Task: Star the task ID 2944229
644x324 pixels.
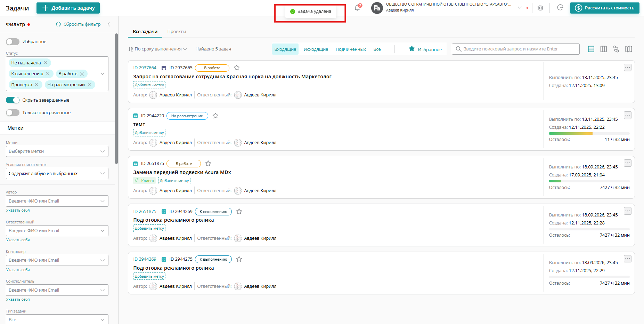Action: tap(215, 116)
